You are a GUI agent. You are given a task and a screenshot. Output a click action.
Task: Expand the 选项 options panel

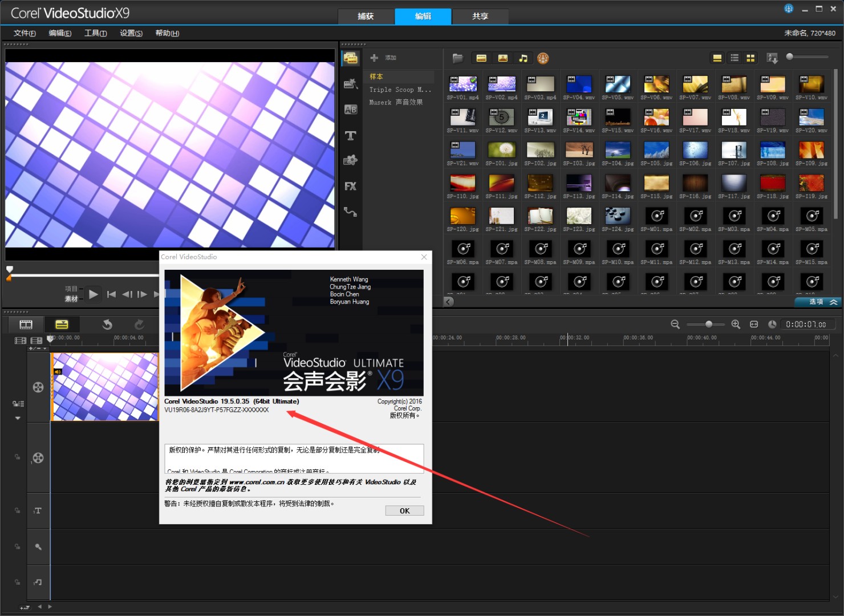point(818,302)
